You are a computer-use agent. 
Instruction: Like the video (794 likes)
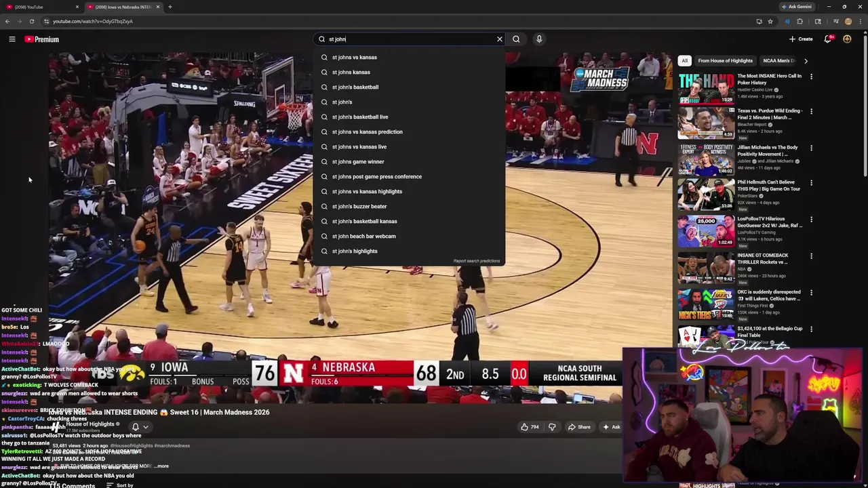530,427
